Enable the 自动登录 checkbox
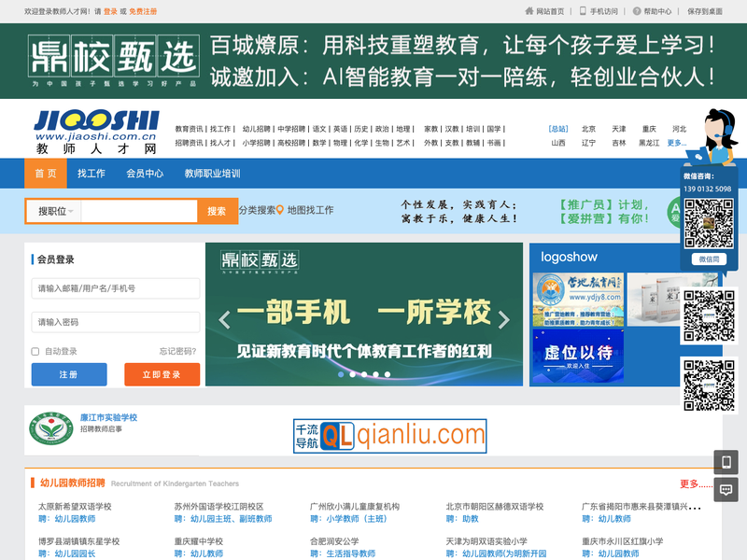 point(35,352)
